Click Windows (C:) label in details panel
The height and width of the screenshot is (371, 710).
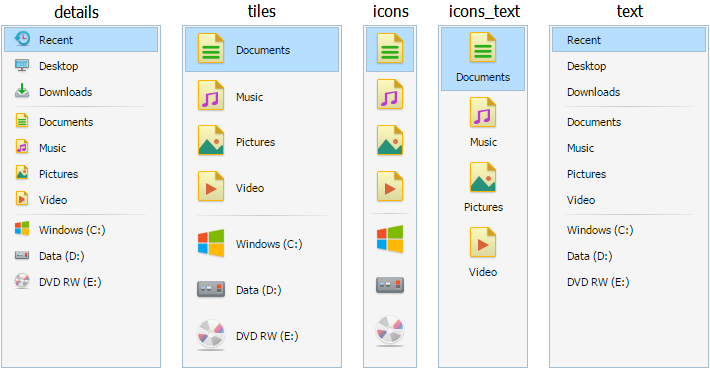[72, 230]
